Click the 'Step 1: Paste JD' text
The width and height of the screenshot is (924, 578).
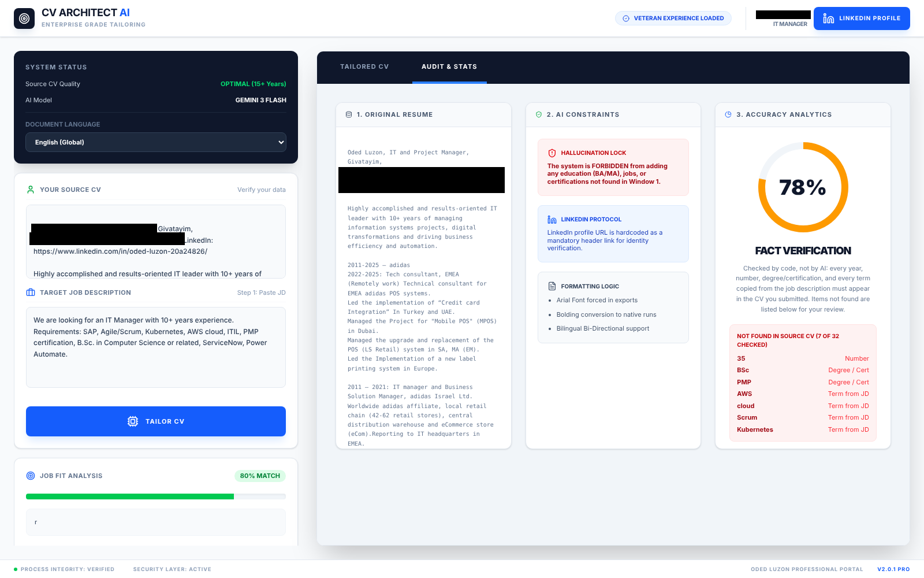[x=262, y=292]
